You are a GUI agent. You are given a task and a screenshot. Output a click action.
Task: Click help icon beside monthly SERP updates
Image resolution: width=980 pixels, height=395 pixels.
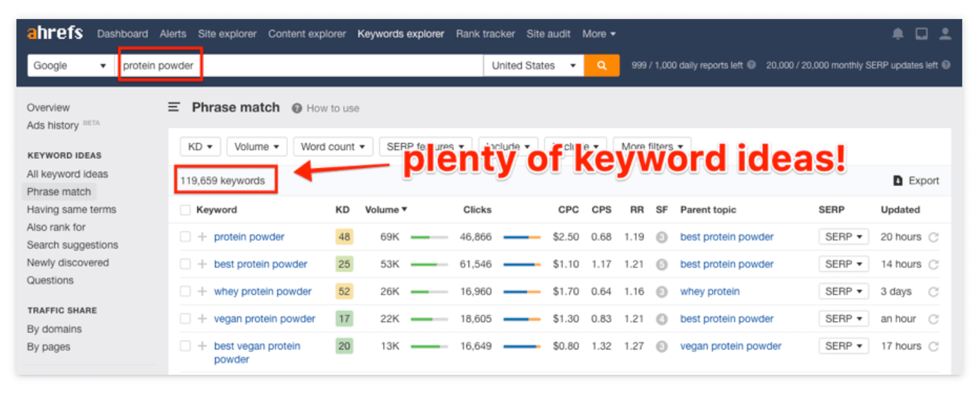946,65
